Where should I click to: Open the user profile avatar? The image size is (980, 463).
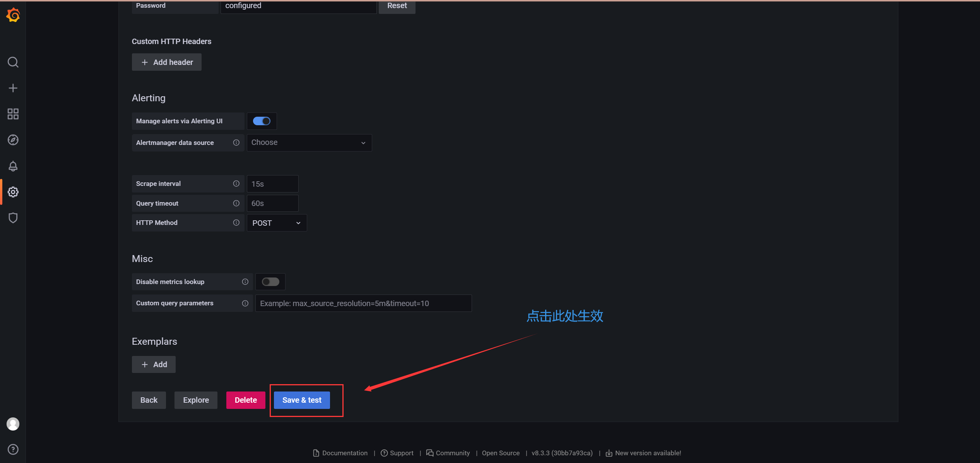click(x=13, y=424)
